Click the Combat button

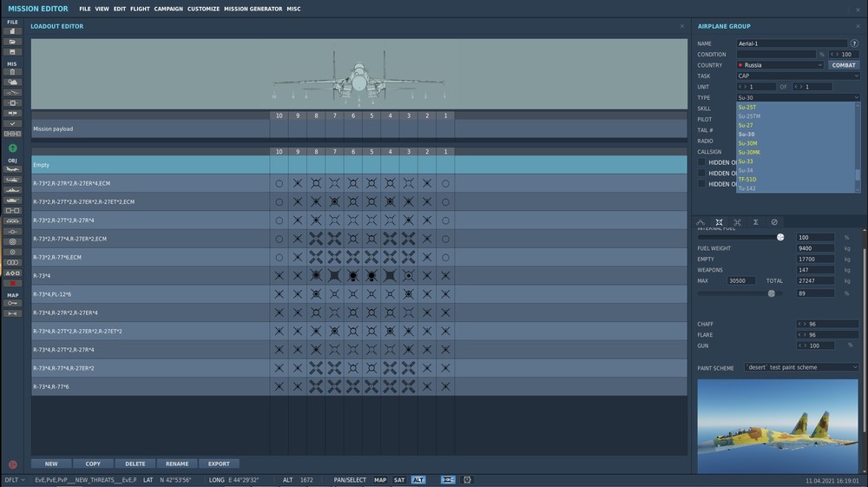(844, 65)
